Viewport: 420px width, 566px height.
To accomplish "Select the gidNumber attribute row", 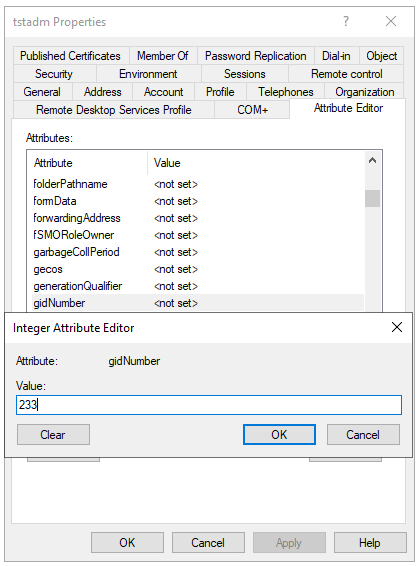I will (198, 303).
